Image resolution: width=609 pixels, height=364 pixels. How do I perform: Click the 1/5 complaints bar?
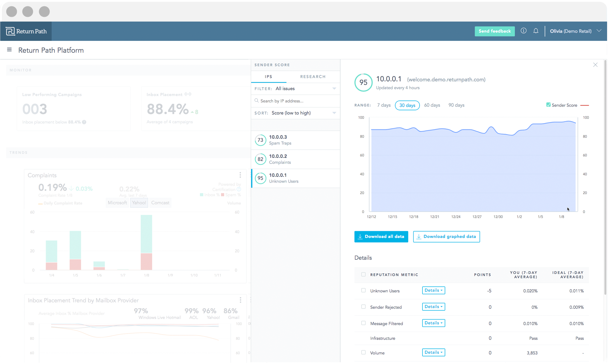(x=75, y=250)
